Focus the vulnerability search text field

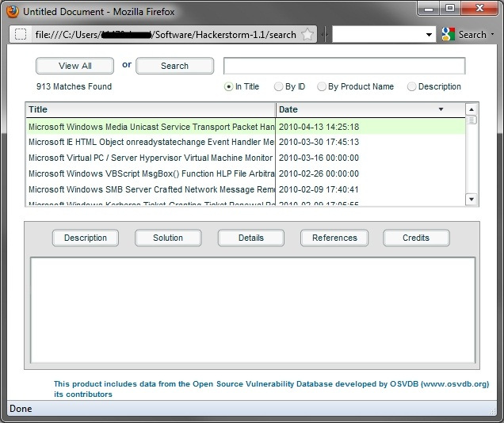coord(344,66)
